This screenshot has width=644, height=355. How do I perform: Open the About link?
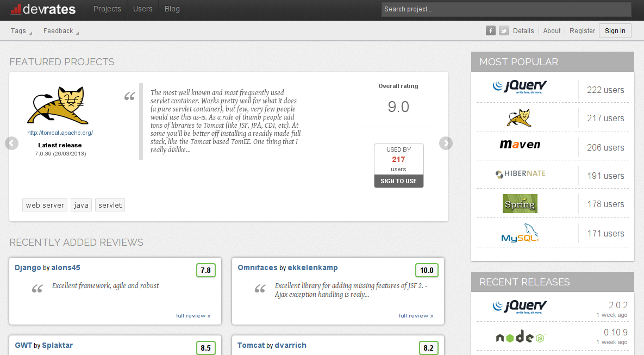(552, 31)
